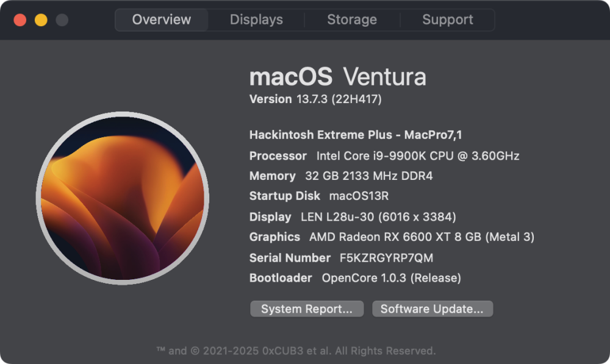Click startup disk value macOS13R
The image size is (610, 364).
point(359,196)
